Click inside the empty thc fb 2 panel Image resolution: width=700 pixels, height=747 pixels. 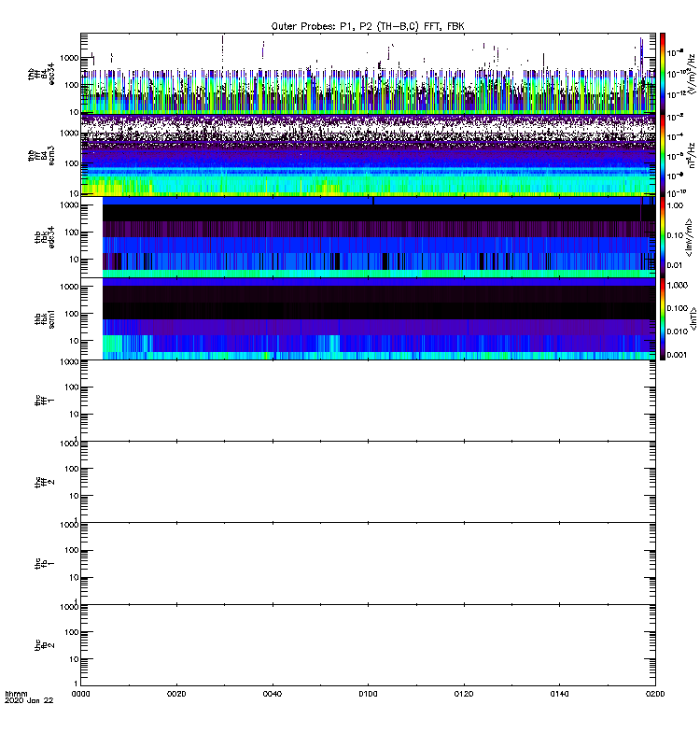click(368, 645)
